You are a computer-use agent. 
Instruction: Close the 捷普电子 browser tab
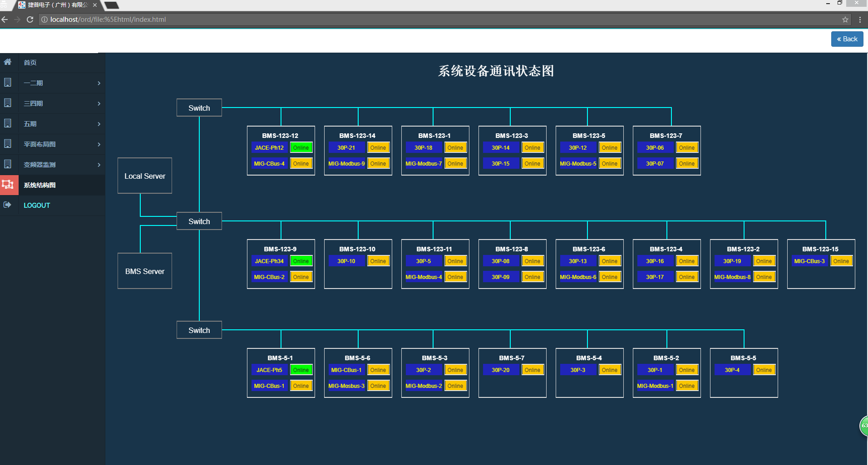pyautogui.click(x=95, y=5)
